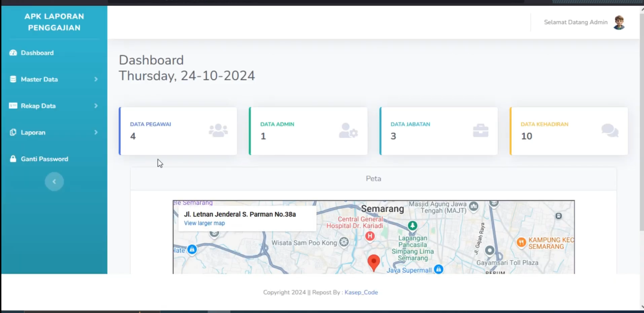Click the DATA PEGAWAI card label
Screen dimensions: 644x313
tap(151, 124)
